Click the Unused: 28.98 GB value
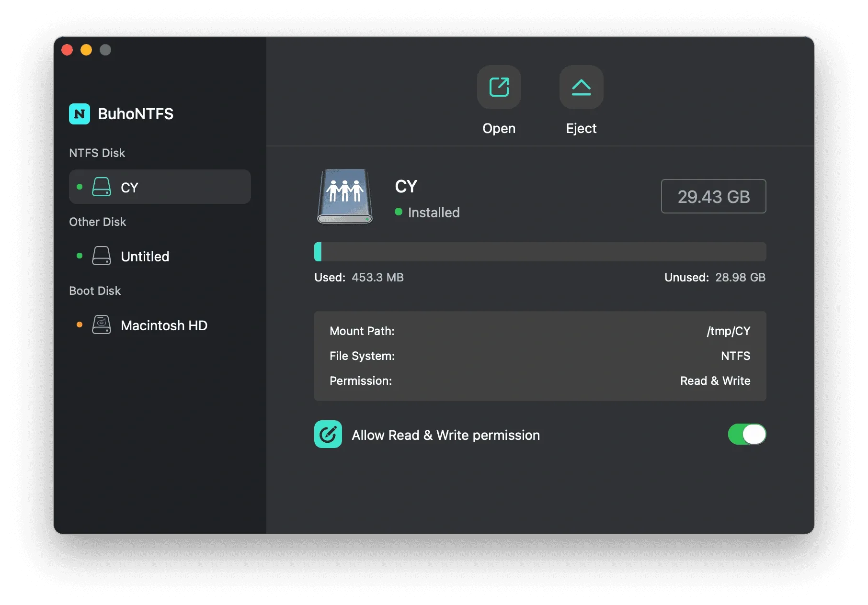868x605 pixels. 740,278
